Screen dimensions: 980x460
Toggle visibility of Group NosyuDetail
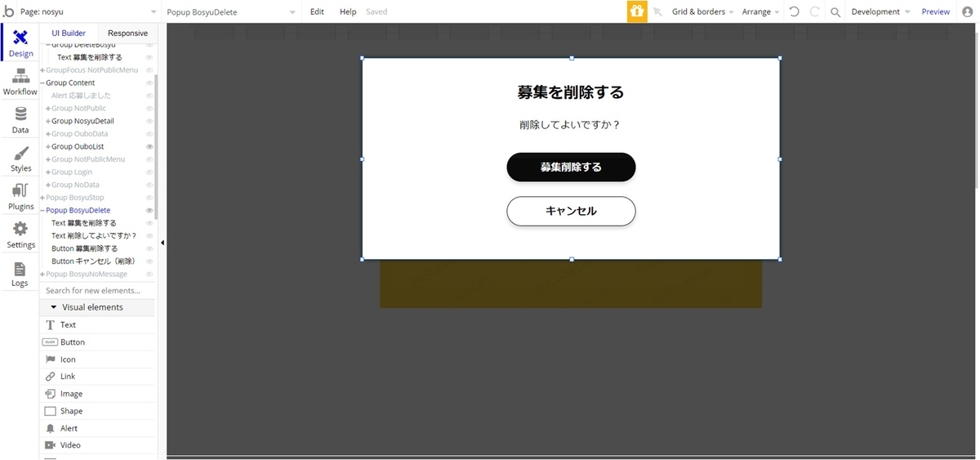coord(149,121)
